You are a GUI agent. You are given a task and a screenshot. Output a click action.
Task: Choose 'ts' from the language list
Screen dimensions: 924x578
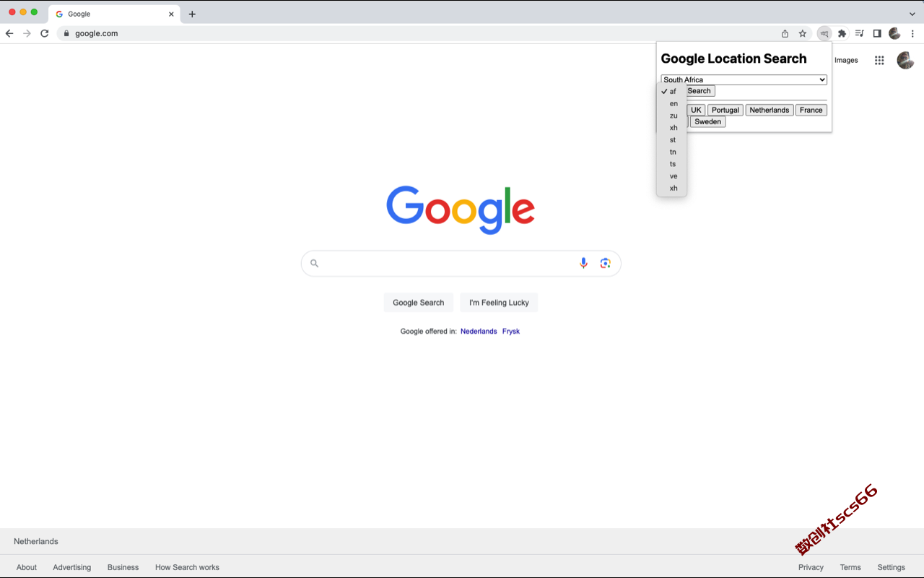click(671, 164)
